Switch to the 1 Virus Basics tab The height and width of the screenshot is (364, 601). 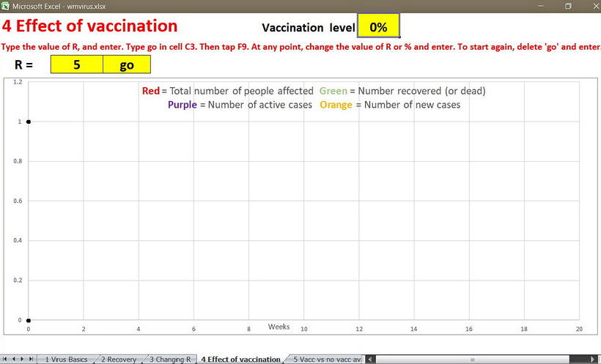coord(66,359)
